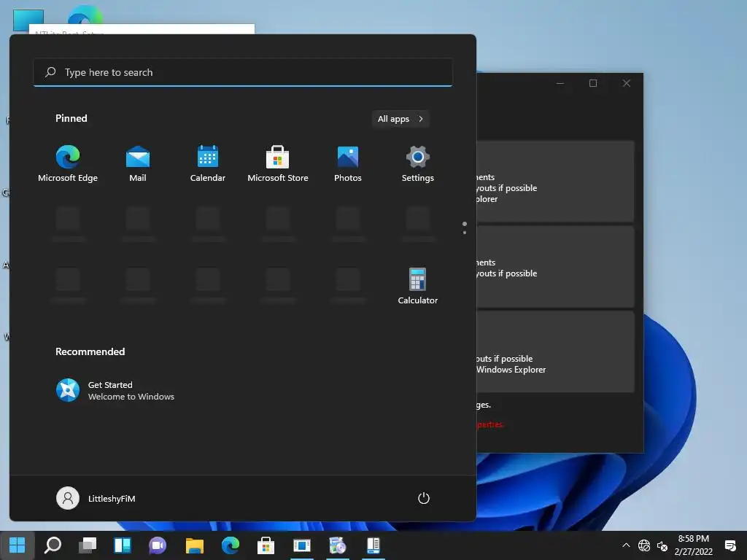The height and width of the screenshot is (560, 747).
Task: Show hidden tray icons chevron
Action: tap(626, 545)
